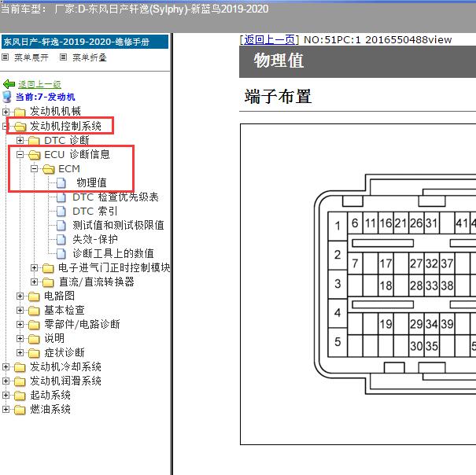The height and width of the screenshot is (475, 476).
Task: Click terminal 38 in the connector diagram
Action: (x=447, y=285)
